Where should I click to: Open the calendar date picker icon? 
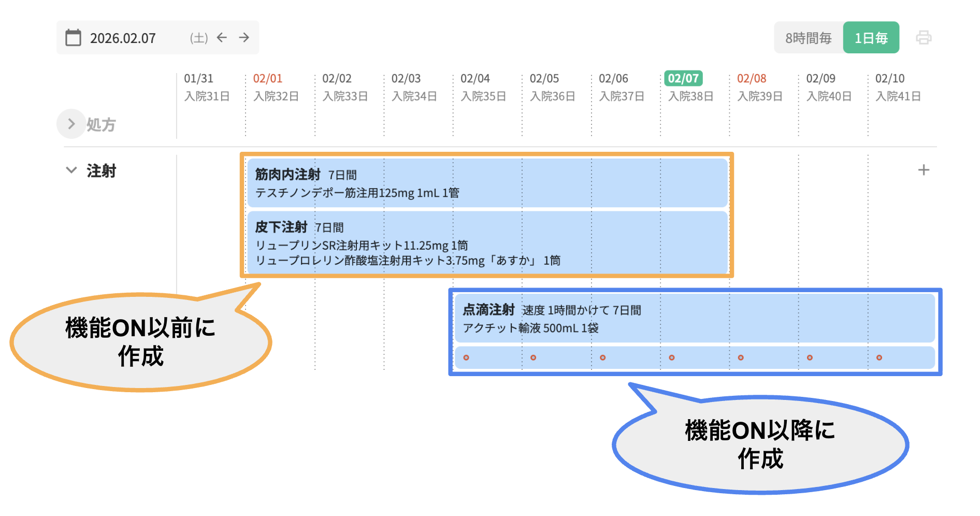coord(74,38)
